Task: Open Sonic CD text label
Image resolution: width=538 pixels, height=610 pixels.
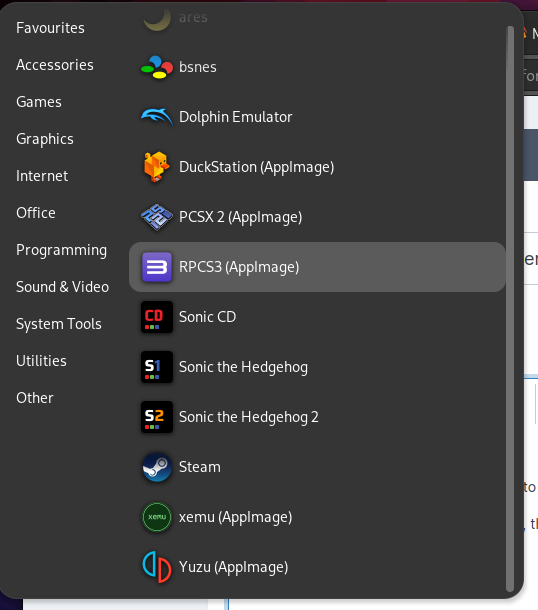Action: (x=208, y=317)
